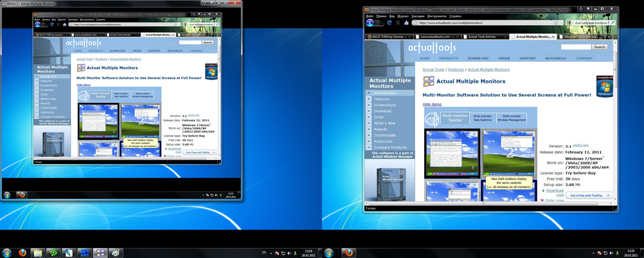Screen dimensions: 644x258
Task: Click the Firefox button on right monitor taskbar
Action: (349, 252)
